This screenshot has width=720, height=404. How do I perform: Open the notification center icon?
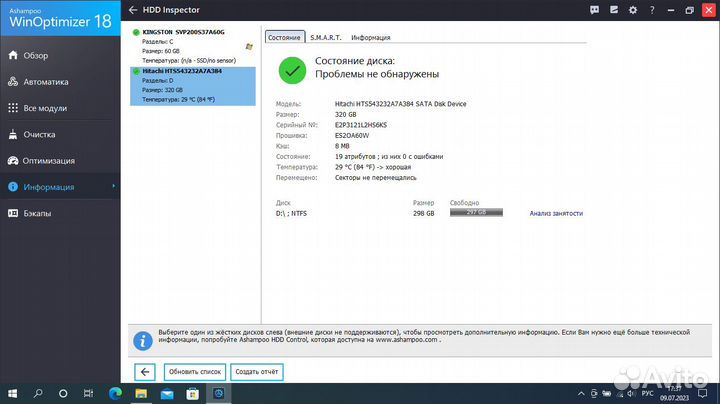pos(703,393)
